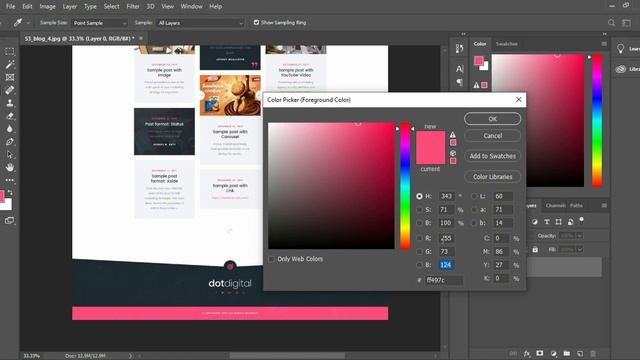This screenshot has height=360, width=640.
Task: Select the Blur droplet tool
Action: (x=9, y=129)
